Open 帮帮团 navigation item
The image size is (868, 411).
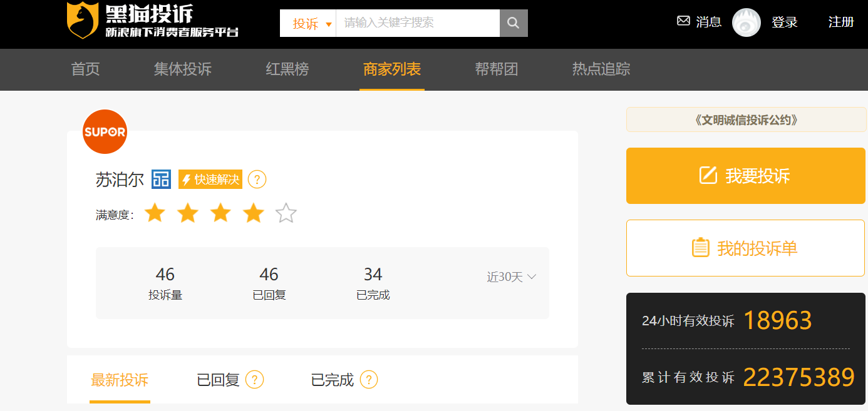(497, 69)
